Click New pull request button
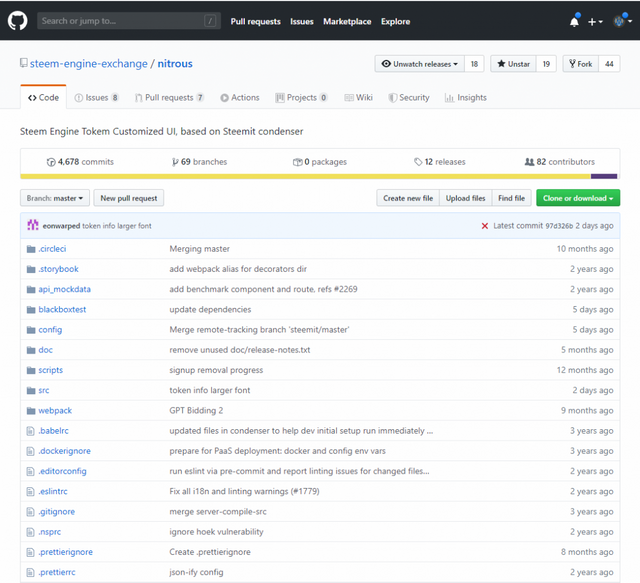This screenshot has width=640, height=583. click(x=129, y=198)
